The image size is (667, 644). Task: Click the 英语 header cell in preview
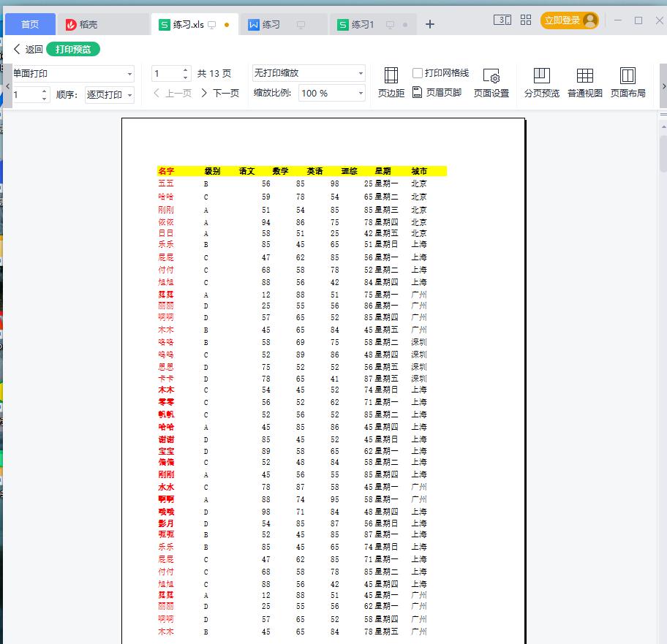click(x=314, y=171)
